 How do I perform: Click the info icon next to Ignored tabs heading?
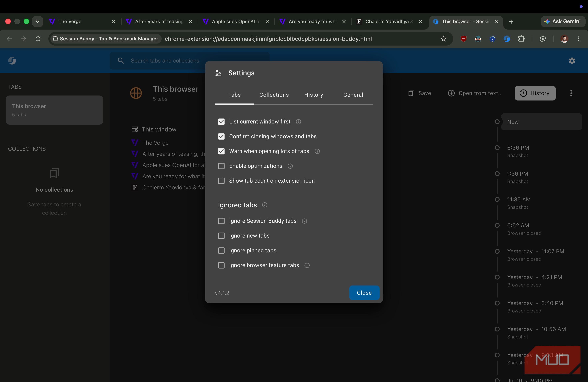(265, 205)
